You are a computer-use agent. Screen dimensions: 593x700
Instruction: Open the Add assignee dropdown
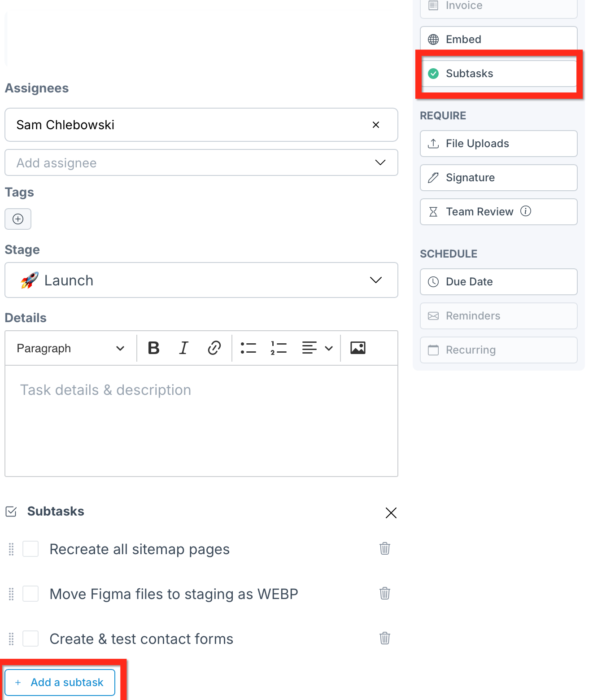click(x=201, y=162)
